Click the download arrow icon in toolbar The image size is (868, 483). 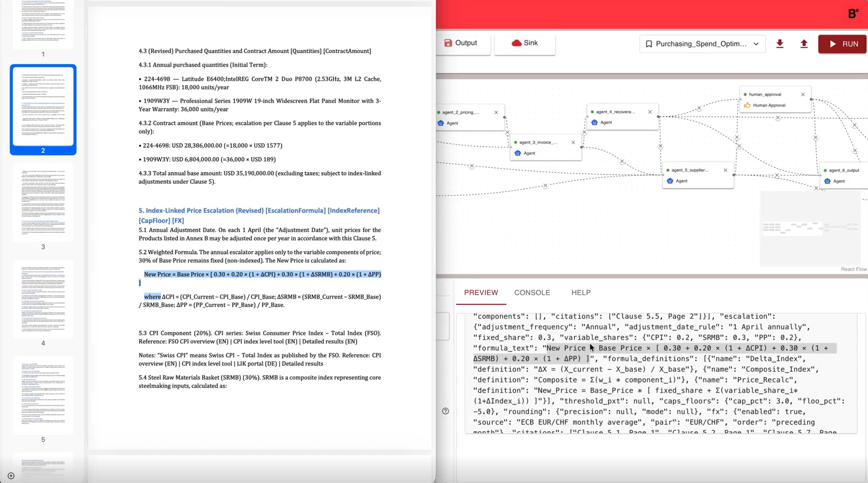click(780, 44)
